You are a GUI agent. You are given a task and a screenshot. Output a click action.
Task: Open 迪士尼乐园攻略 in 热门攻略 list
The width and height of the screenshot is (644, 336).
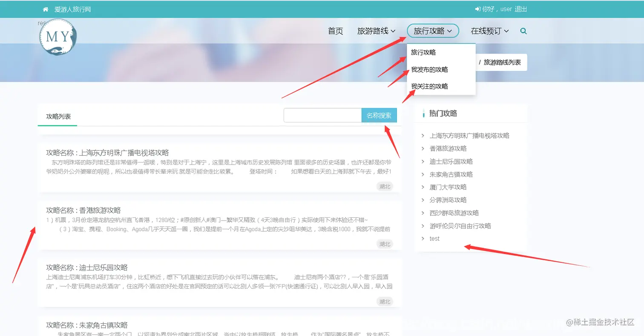coord(451,162)
